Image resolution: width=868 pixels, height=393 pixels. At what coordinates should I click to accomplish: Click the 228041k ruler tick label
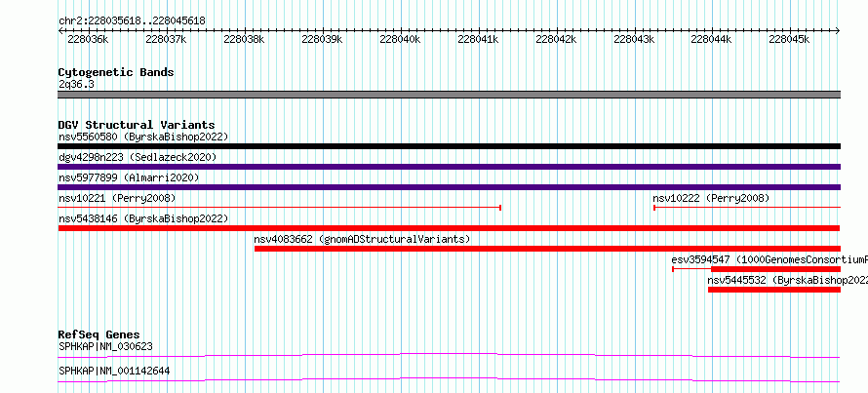(479, 39)
